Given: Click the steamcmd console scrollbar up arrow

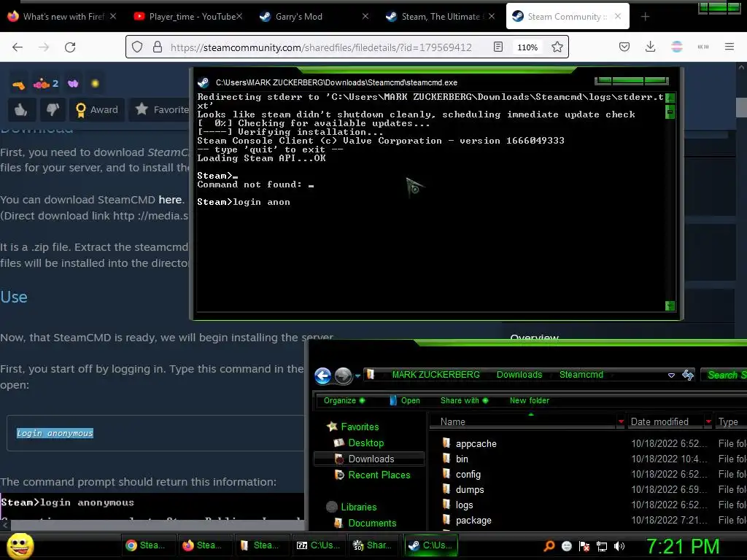Looking at the screenshot, I should tap(670, 98).
